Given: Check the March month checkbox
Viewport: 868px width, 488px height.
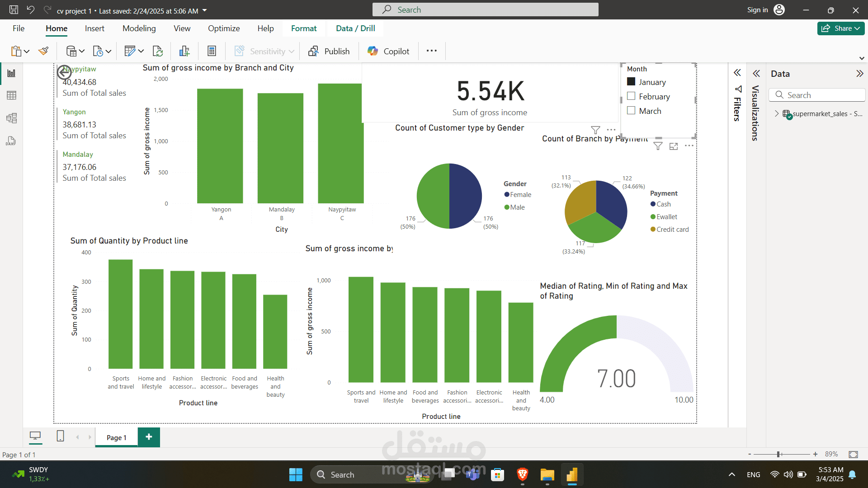Looking at the screenshot, I should click(x=631, y=111).
